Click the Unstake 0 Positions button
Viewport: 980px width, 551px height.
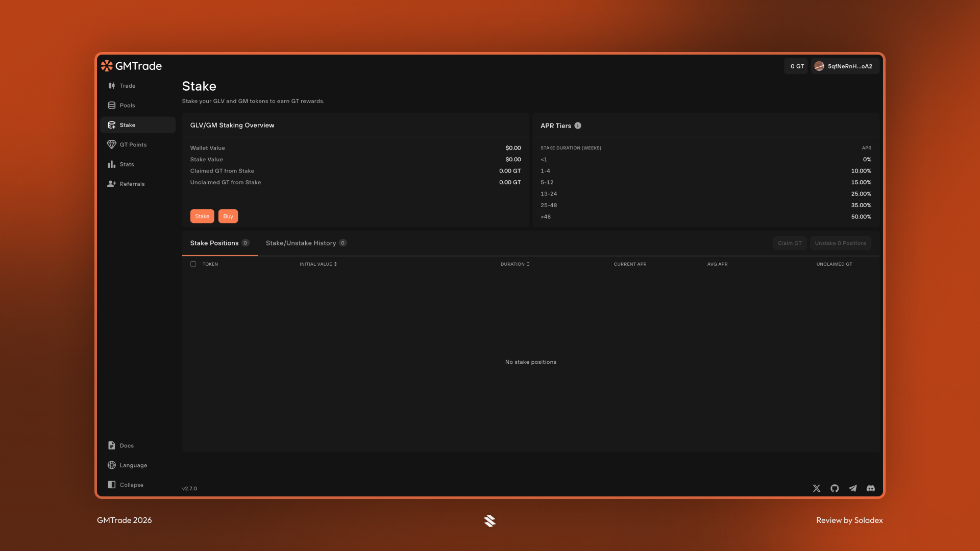(841, 243)
